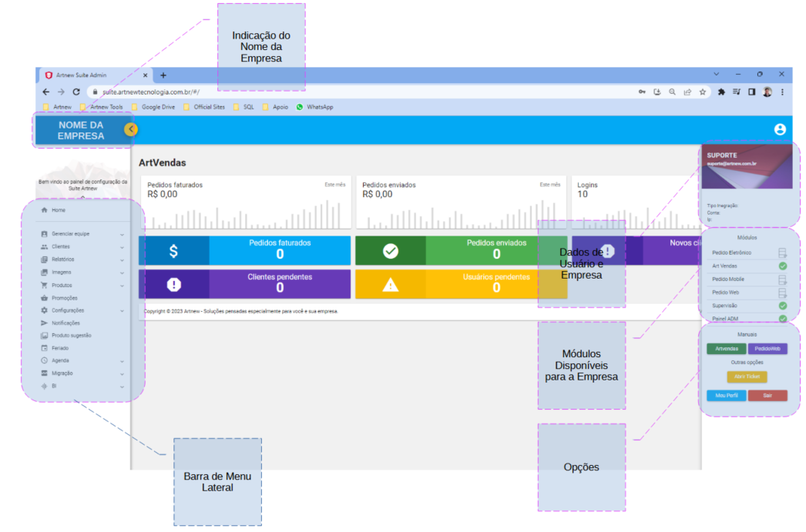Open the Migração sidebar menu item

(82, 373)
